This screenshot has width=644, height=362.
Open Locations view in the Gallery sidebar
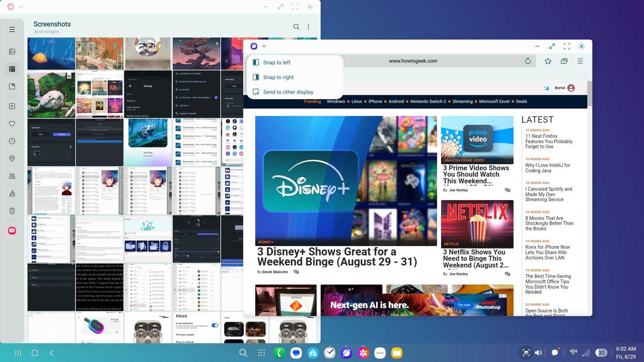(12, 158)
